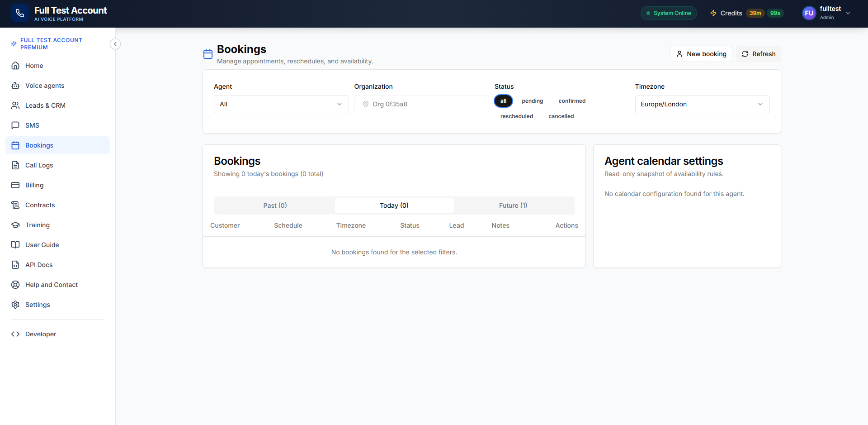
Task: Click the Leads & CRM people icon
Action: [15, 105]
